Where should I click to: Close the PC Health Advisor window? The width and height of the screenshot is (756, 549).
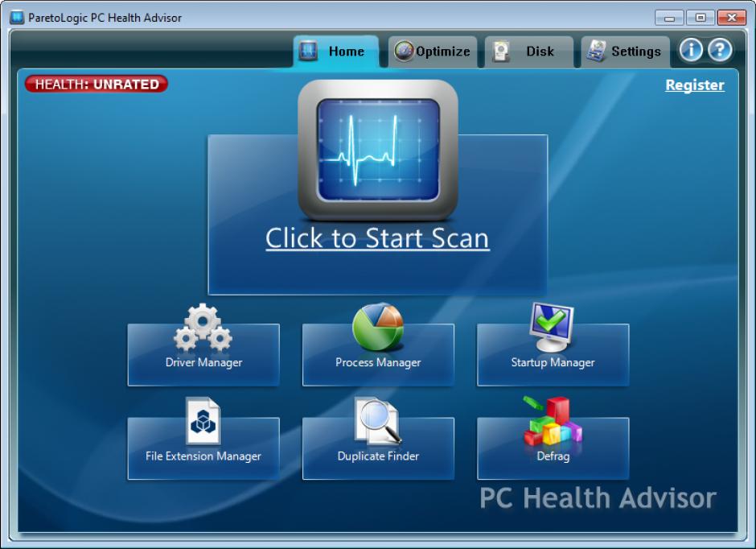coord(731,18)
